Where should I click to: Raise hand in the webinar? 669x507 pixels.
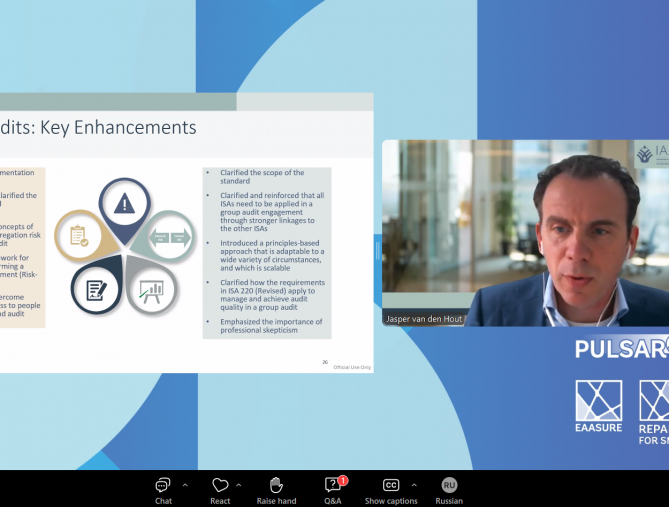point(276,486)
